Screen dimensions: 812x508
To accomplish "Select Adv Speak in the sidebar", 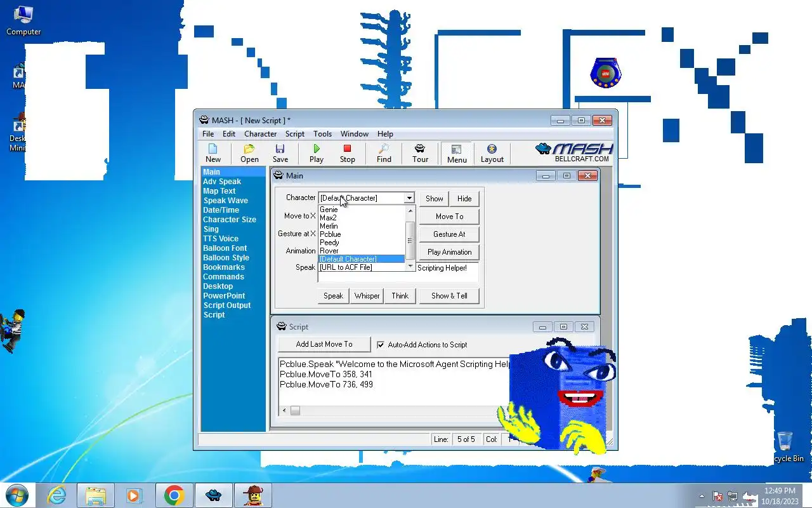I will pos(222,182).
